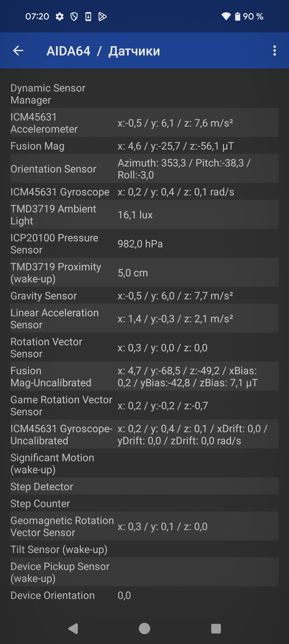Tap the Fusion Mag-Uncalibrated row
The width and height of the screenshot is (289, 644).
(x=144, y=377)
